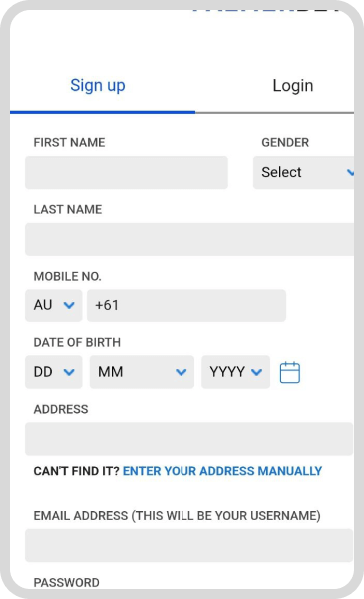
Task: Click the Address search field
Action: point(188,439)
